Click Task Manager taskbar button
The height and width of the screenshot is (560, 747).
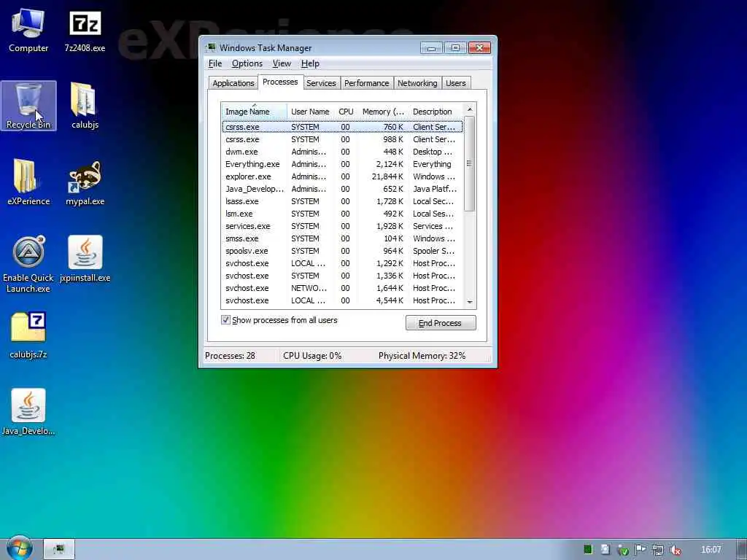(59, 549)
